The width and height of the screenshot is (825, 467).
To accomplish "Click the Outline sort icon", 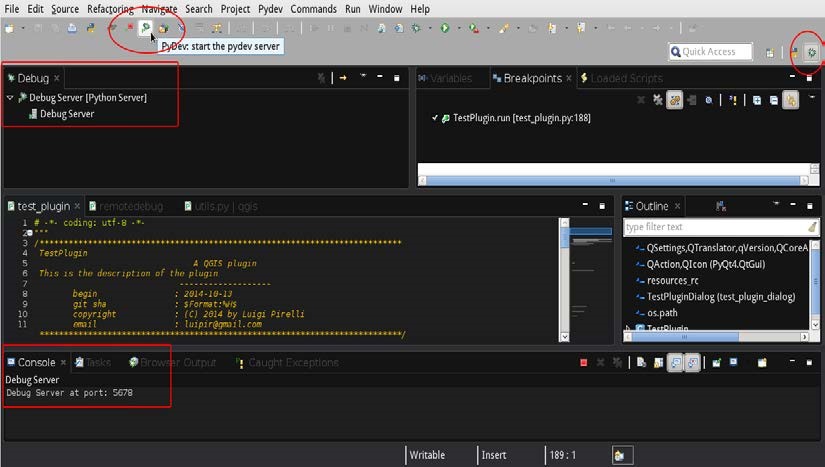I will point(721,206).
